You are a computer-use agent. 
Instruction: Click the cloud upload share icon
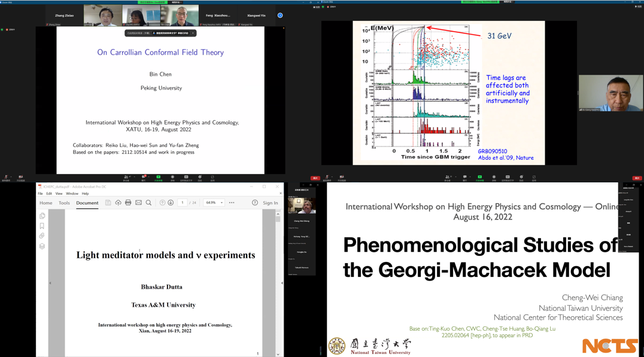click(x=118, y=203)
